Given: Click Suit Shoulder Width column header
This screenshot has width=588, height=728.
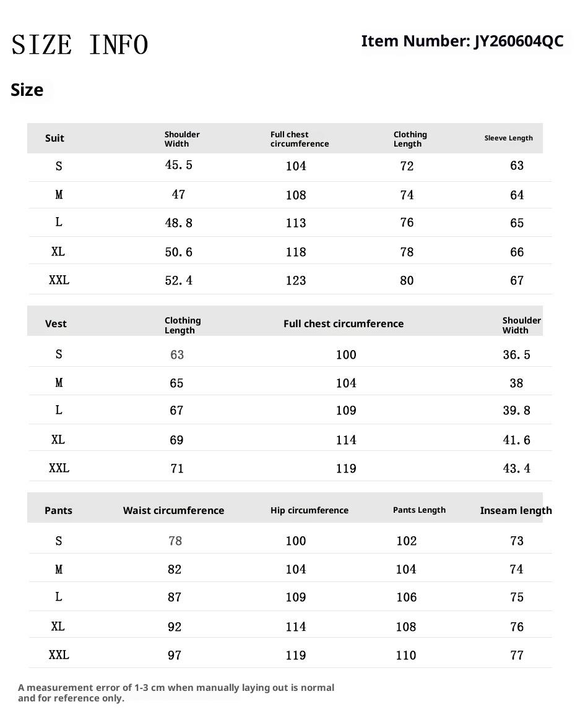Looking at the screenshot, I should coord(181,139).
